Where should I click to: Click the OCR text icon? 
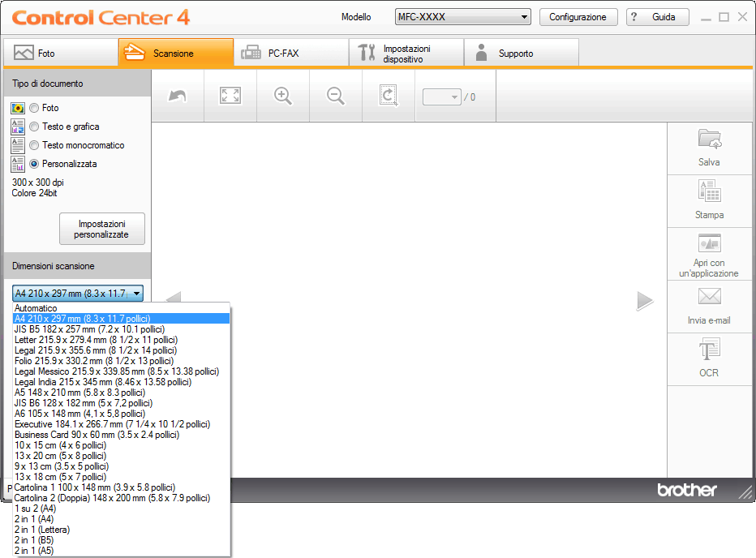coord(709,350)
